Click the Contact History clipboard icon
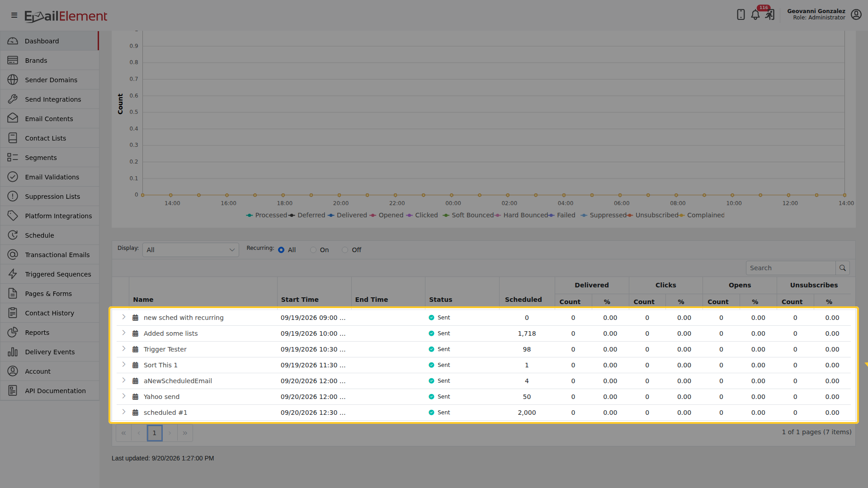This screenshot has height=488, width=868. (13, 313)
